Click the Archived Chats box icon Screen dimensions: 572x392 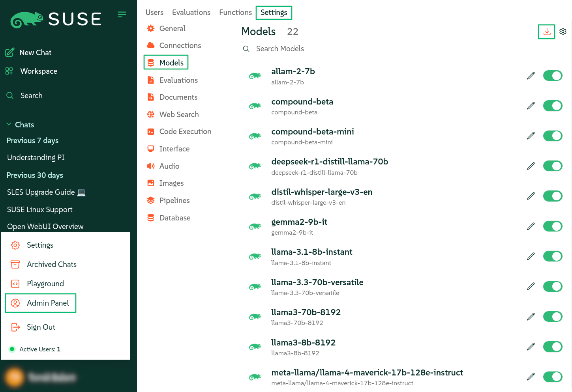[15, 264]
